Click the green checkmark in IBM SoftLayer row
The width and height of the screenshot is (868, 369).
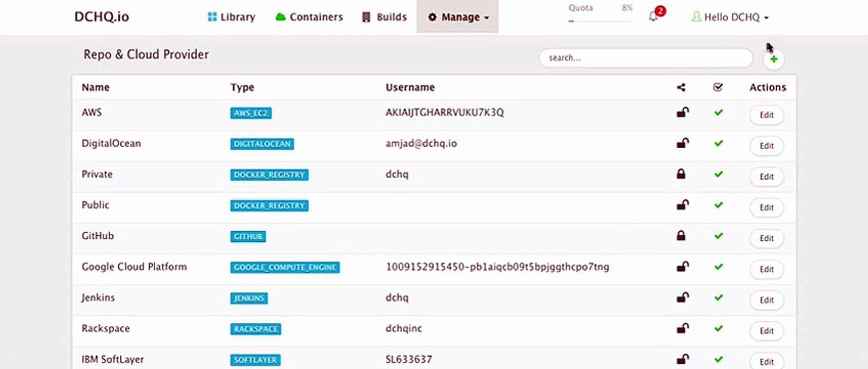[x=718, y=359]
